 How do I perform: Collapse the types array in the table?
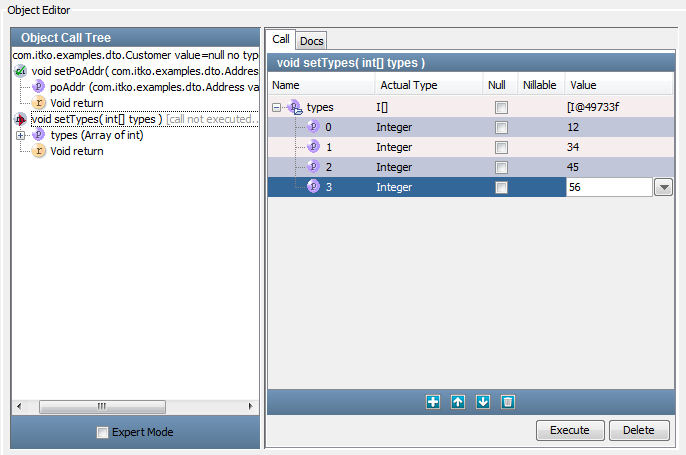click(276, 107)
